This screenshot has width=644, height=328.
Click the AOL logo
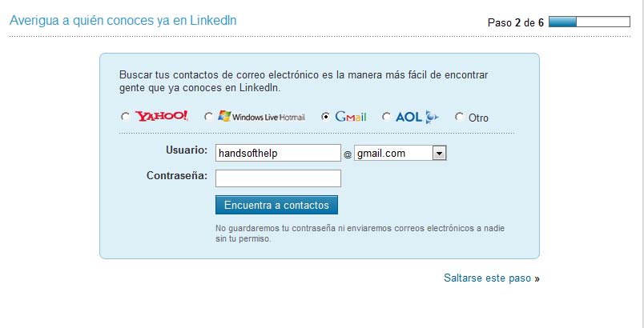(x=416, y=117)
